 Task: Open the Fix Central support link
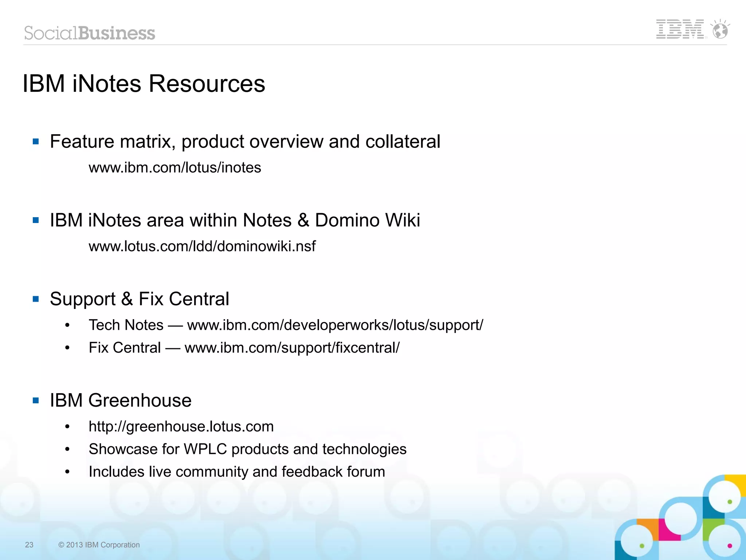click(292, 348)
